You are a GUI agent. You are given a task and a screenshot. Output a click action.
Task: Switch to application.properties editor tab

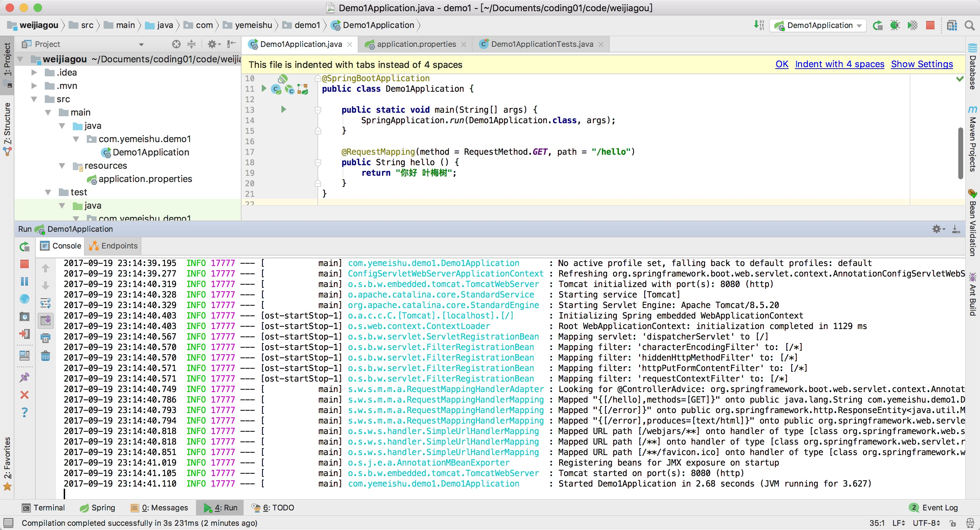pyautogui.click(x=416, y=44)
